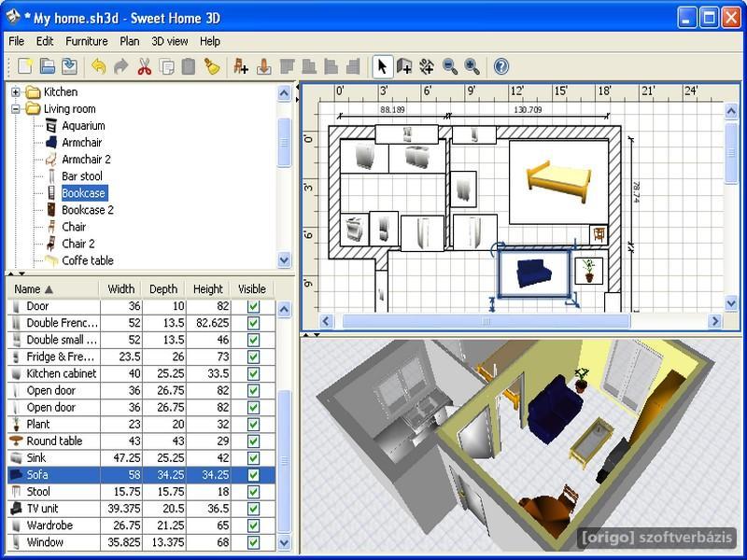
Task: Click the New home toolbar icon
Action: pos(25,66)
